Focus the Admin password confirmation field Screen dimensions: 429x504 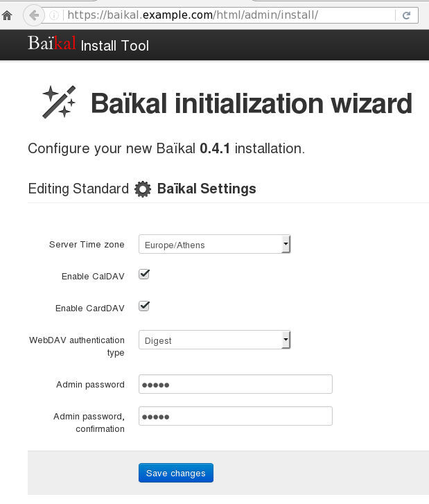236,416
